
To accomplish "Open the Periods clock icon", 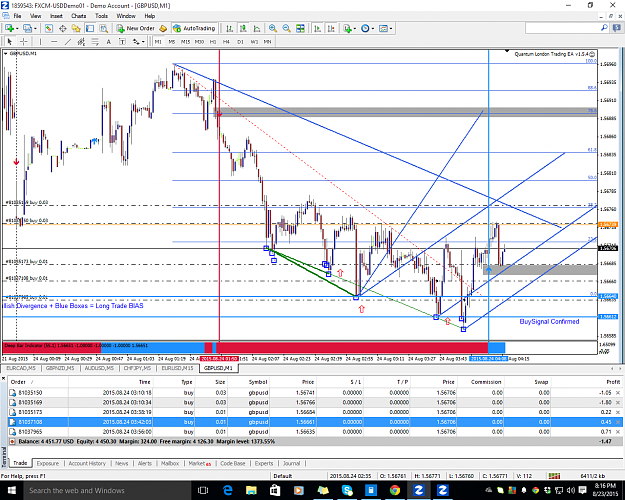I will pos(365,28).
